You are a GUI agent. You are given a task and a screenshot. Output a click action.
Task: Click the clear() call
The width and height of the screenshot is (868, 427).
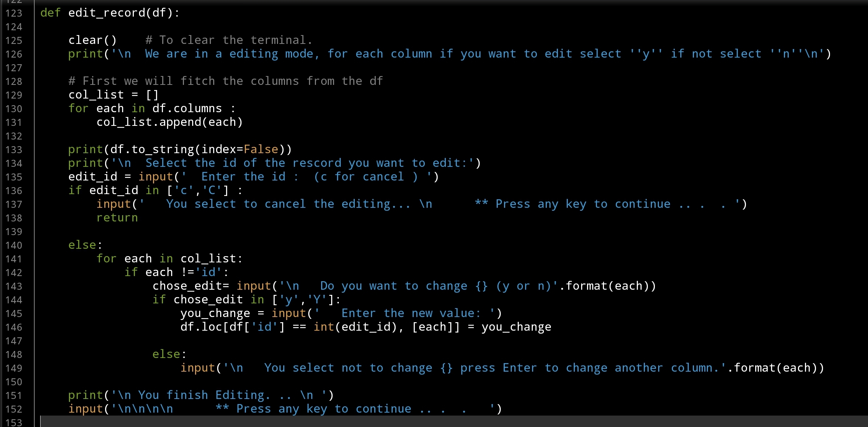(x=92, y=40)
